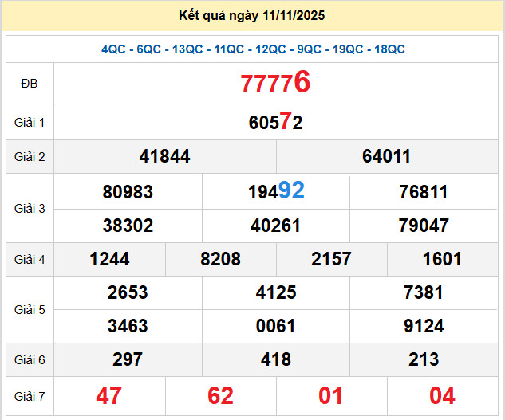The image size is (505, 420).
Task: Select the ĐB special prize number 77776
Action: 275,83
